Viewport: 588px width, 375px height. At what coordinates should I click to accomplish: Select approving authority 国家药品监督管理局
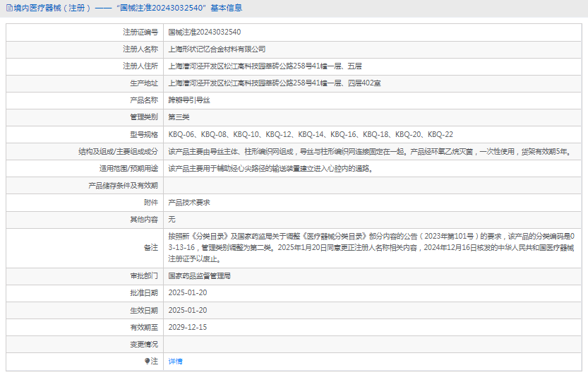point(200,276)
